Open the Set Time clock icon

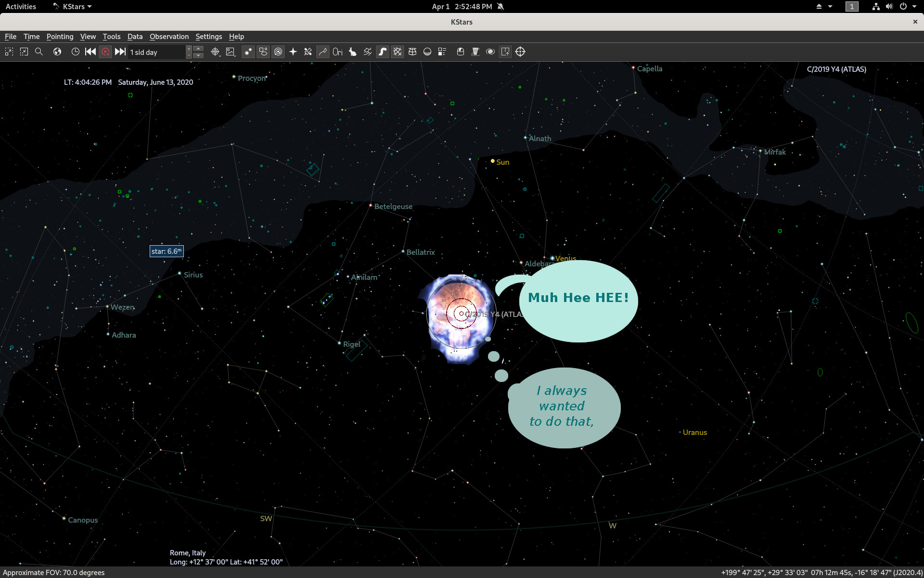click(76, 52)
